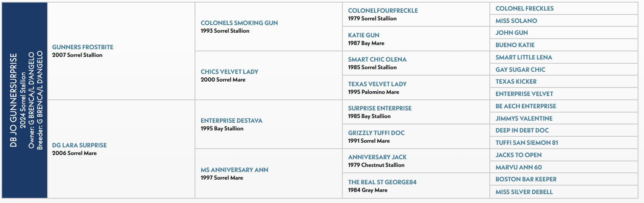Click the DB JO GUNNERSURPRISE header panel
The width and height of the screenshot is (644, 203).
[25, 101]
